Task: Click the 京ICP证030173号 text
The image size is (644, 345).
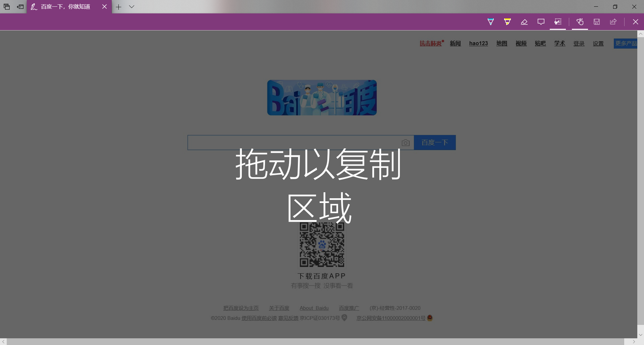Action: [x=320, y=318]
